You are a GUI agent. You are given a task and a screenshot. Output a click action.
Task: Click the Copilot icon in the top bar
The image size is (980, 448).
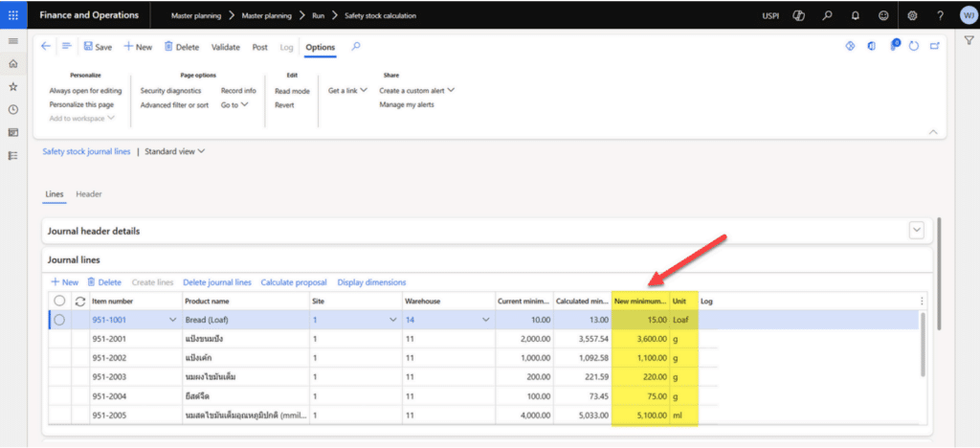(799, 15)
